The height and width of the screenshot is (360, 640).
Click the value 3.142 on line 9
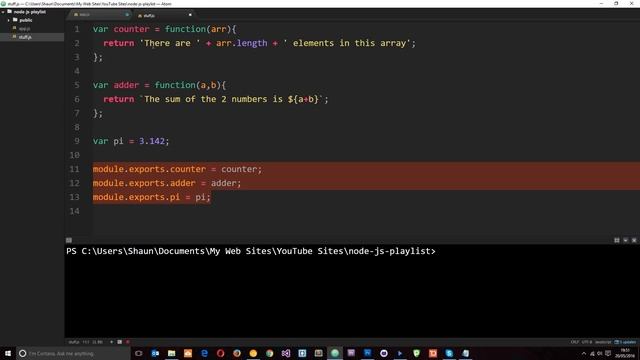click(x=152, y=141)
